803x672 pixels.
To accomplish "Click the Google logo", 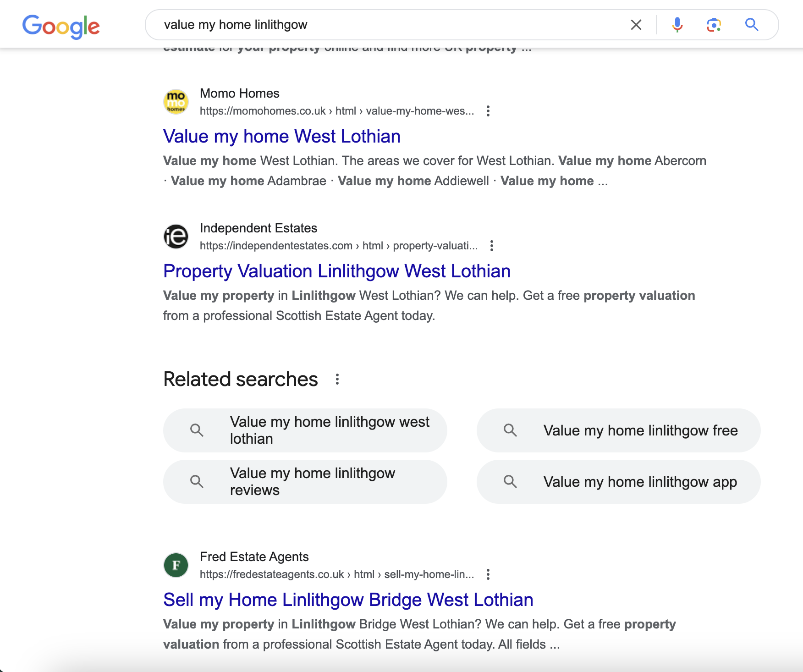I will 61,26.
